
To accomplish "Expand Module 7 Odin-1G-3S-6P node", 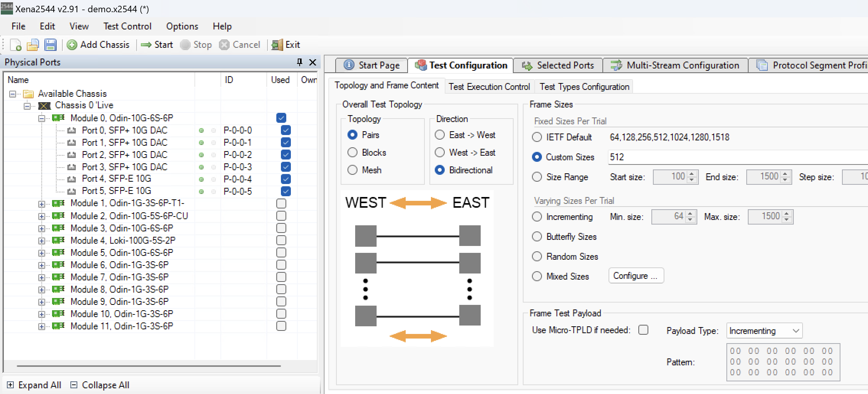I will coord(41,278).
